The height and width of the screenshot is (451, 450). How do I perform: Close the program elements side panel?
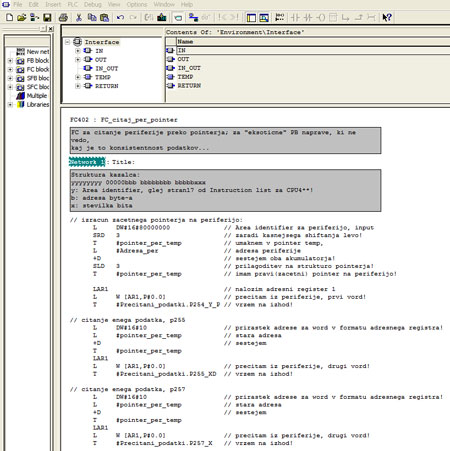pyautogui.click(x=51, y=29)
